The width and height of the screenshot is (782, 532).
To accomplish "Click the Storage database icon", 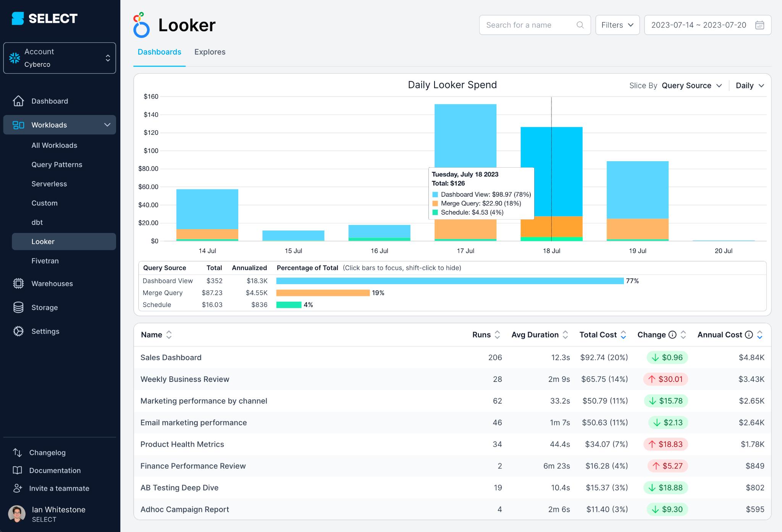I will [18, 307].
